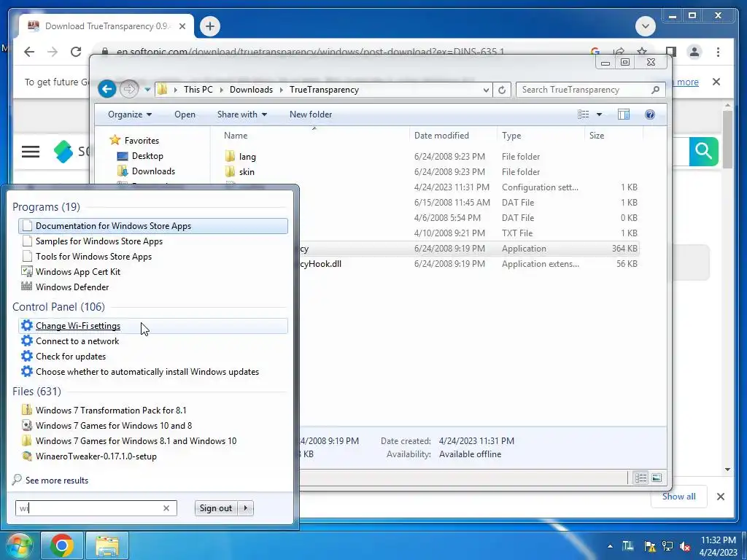Toggle the preview pane

click(x=624, y=114)
